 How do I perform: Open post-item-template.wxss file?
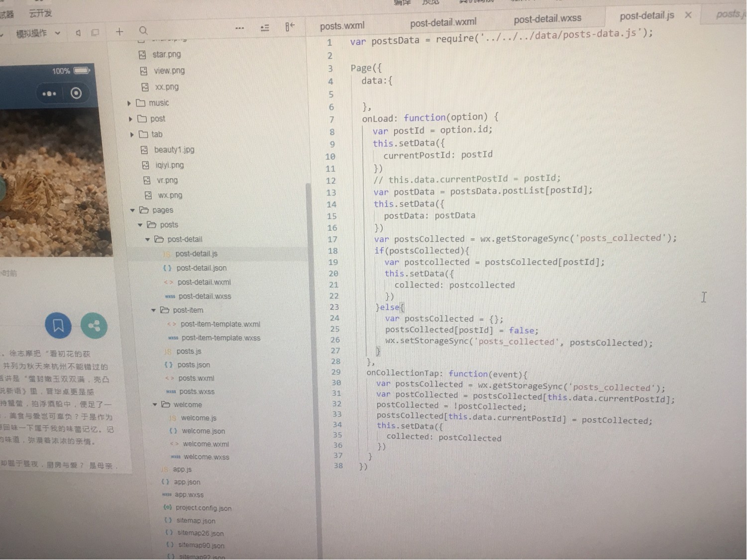point(214,338)
